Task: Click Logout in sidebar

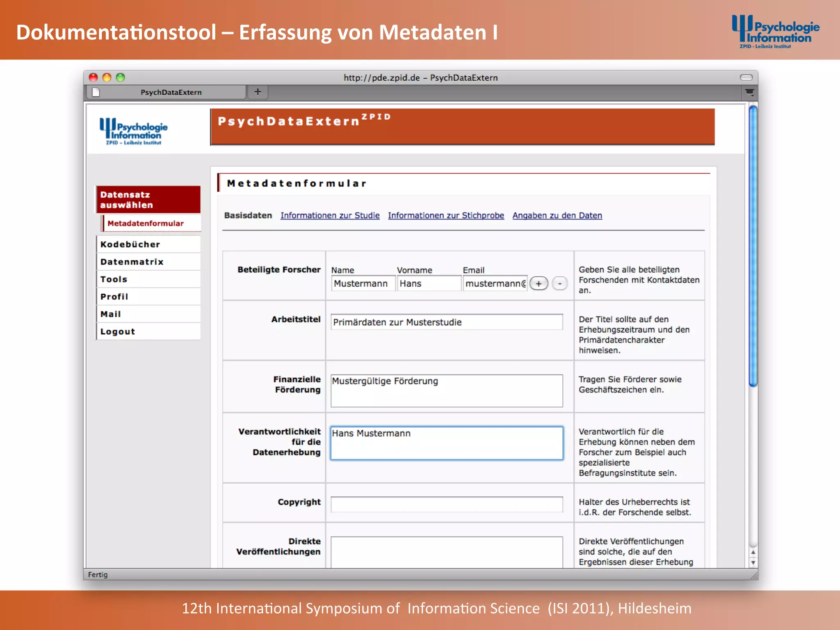Action: click(x=148, y=331)
